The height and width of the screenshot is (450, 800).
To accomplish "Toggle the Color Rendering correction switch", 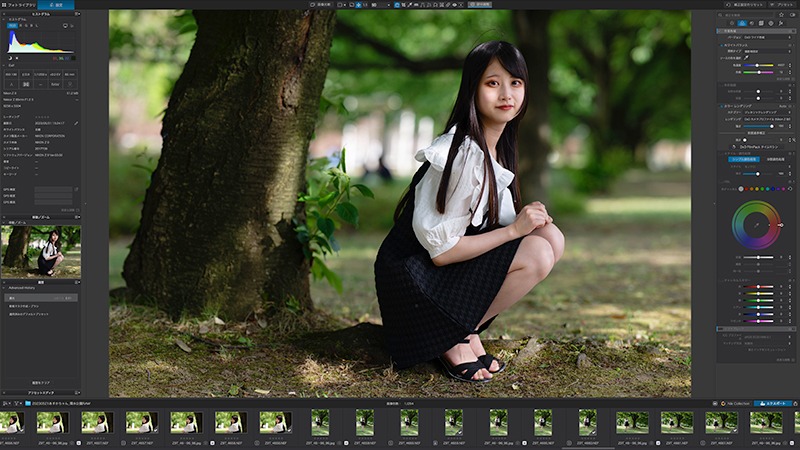I will click(721, 106).
